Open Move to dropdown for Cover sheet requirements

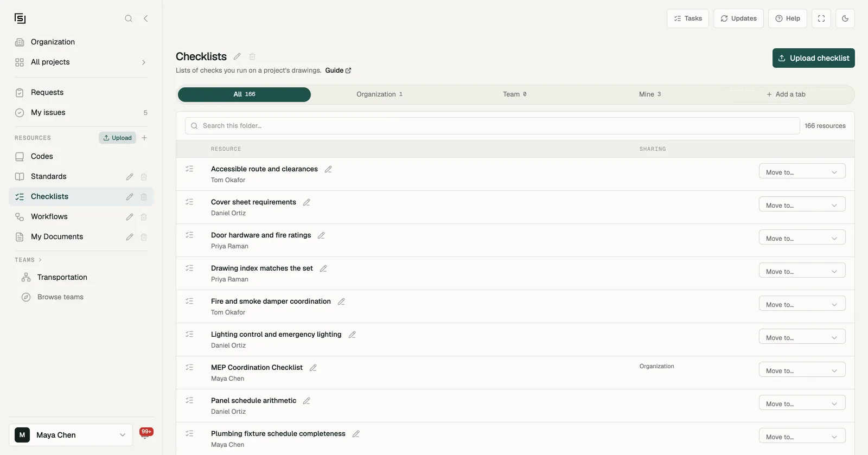(x=802, y=205)
